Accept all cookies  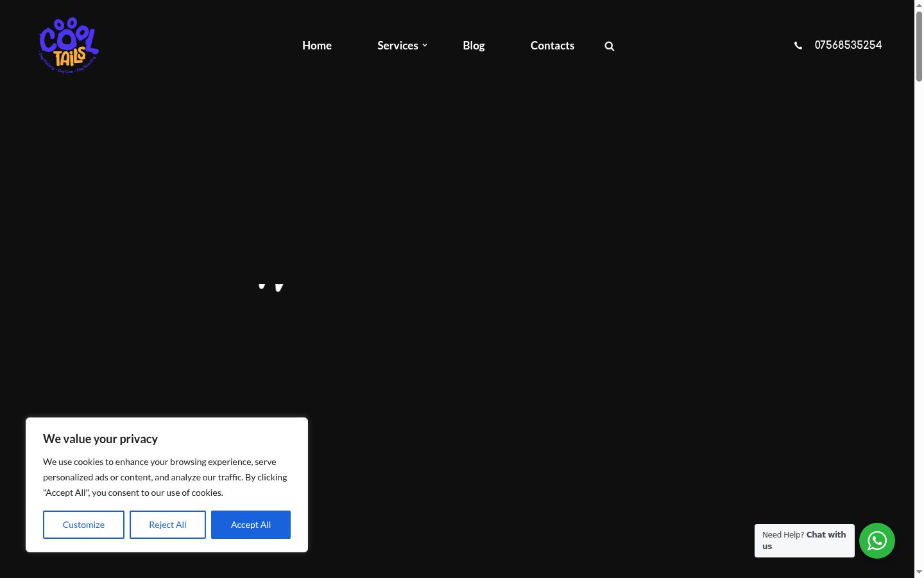tap(251, 525)
